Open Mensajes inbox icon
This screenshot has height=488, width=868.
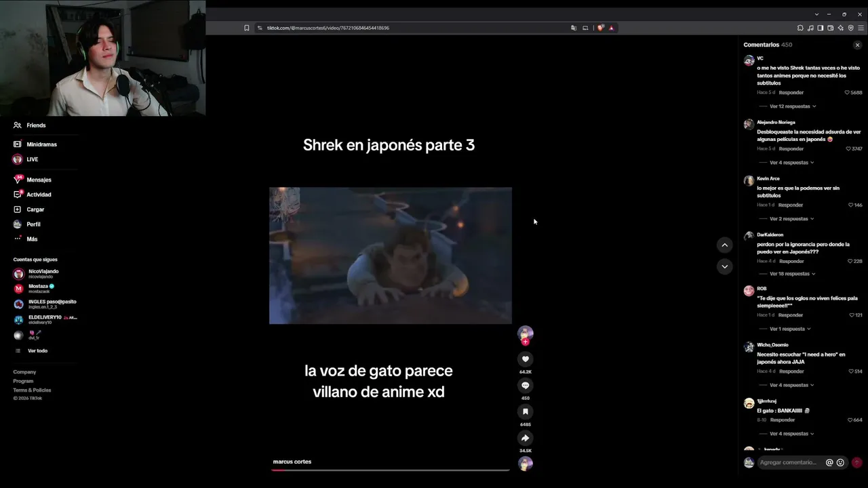click(x=18, y=180)
